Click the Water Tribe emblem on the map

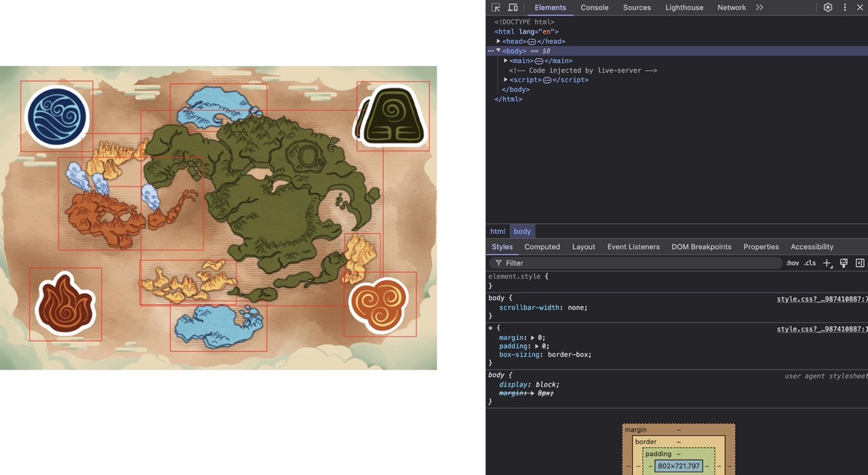[57, 117]
